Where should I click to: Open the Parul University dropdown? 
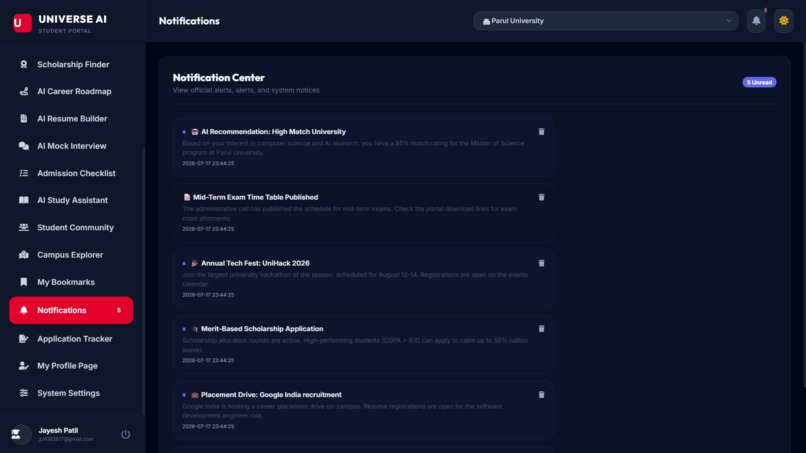coord(606,21)
